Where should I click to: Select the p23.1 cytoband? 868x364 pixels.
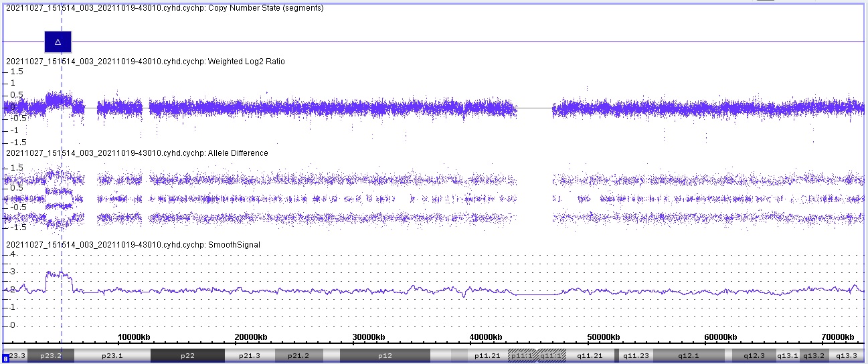111,356
